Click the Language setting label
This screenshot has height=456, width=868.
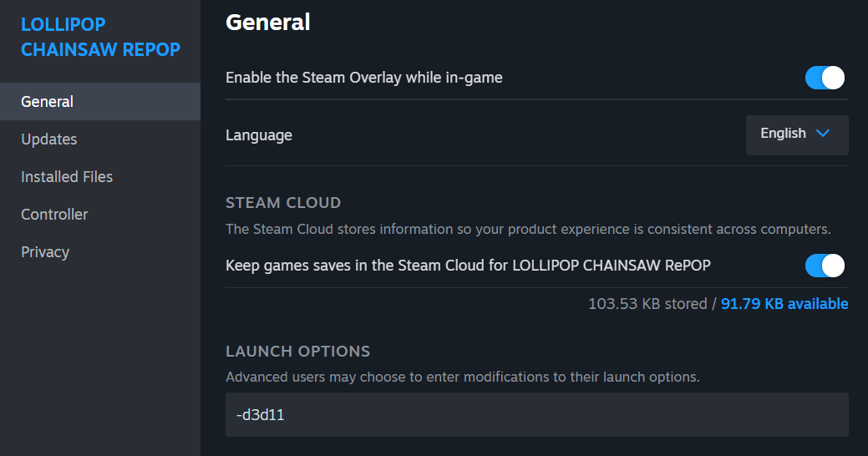point(259,135)
